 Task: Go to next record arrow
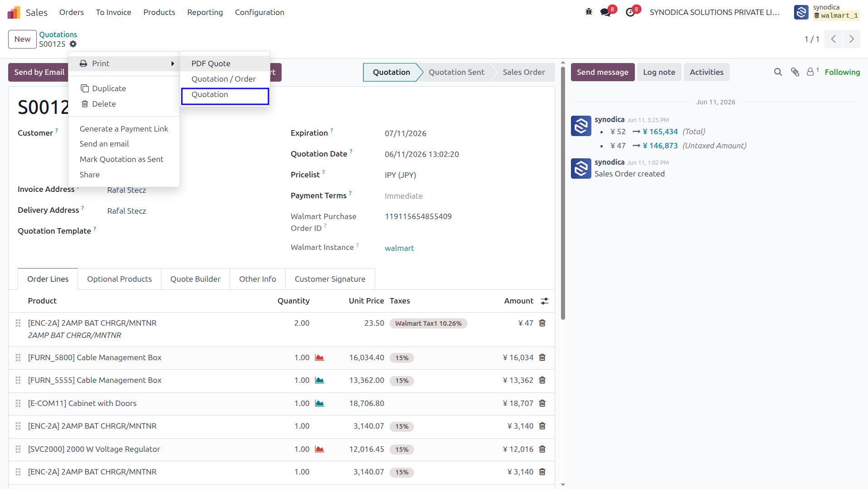(852, 39)
